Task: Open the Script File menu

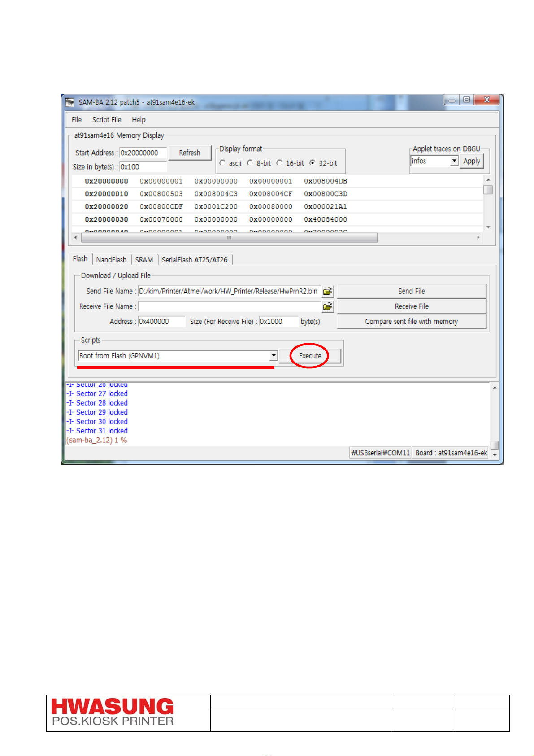Action: (x=107, y=120)
